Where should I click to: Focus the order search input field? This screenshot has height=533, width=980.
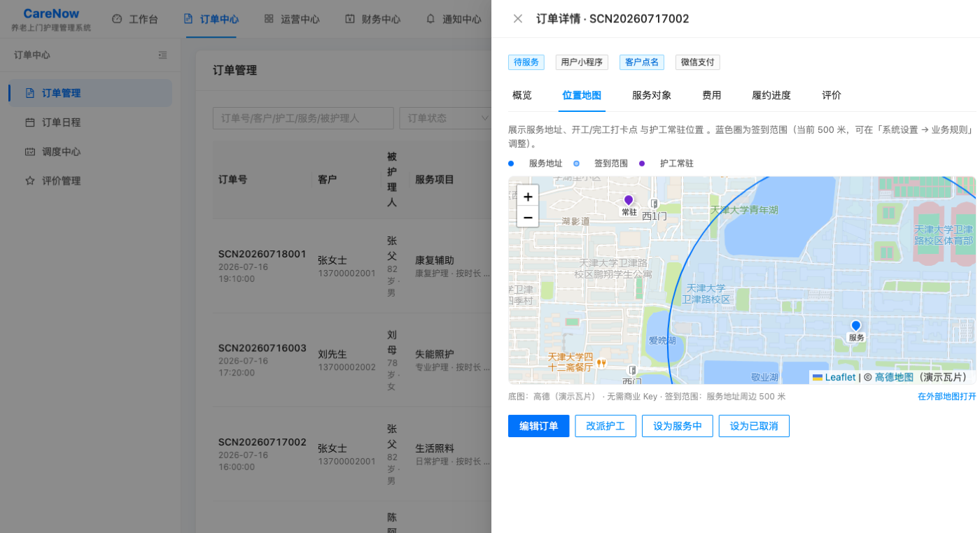tap(303, 118)
